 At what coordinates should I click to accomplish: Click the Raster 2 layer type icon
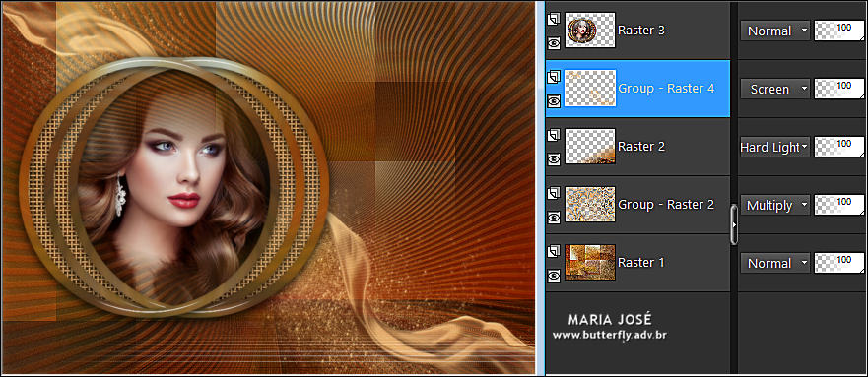(554, 136)
